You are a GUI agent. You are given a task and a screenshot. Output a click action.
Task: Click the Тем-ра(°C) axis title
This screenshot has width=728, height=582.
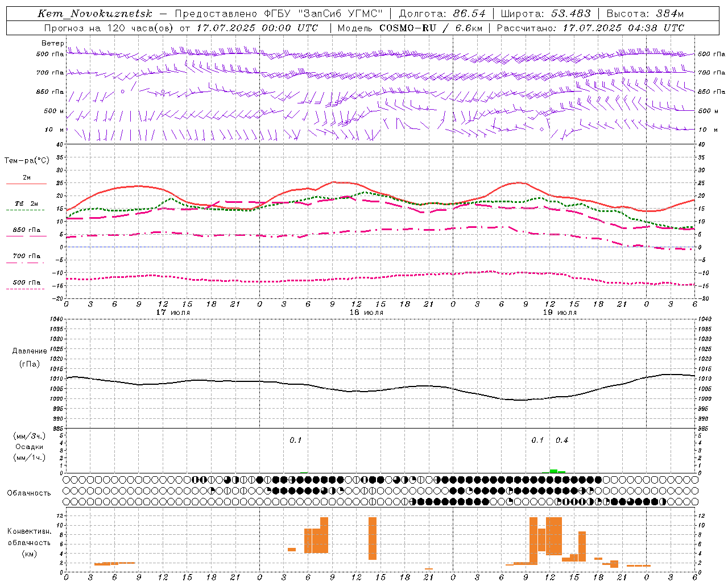27,161
